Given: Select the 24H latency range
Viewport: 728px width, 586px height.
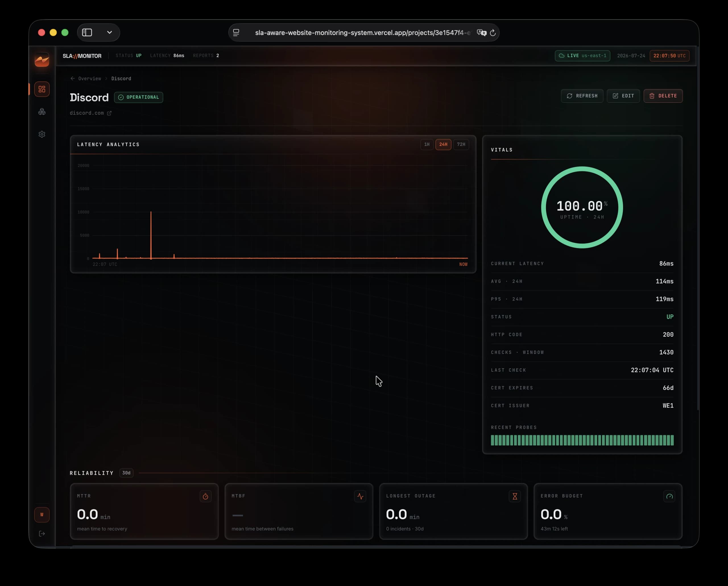Looking at the screenshot, I should pos(443,144).
